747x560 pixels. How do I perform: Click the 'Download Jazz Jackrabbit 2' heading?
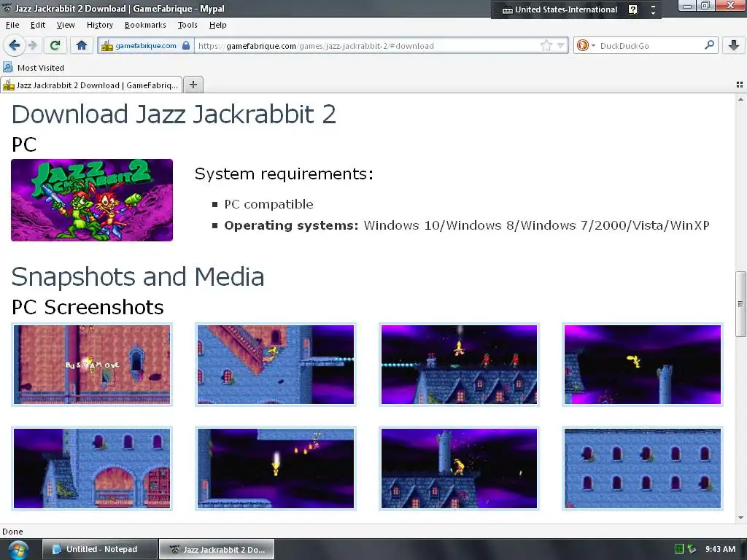click(174, 114)
